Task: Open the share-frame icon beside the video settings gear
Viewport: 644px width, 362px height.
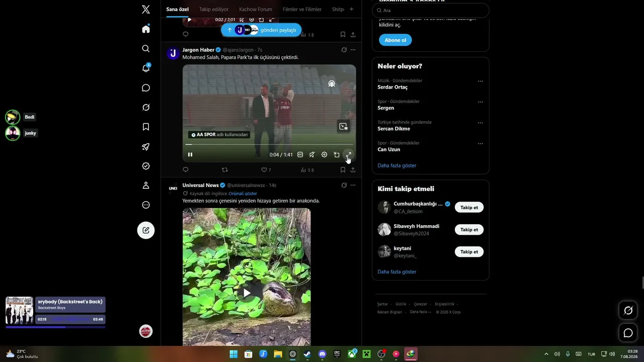Action: coord(337,155)
